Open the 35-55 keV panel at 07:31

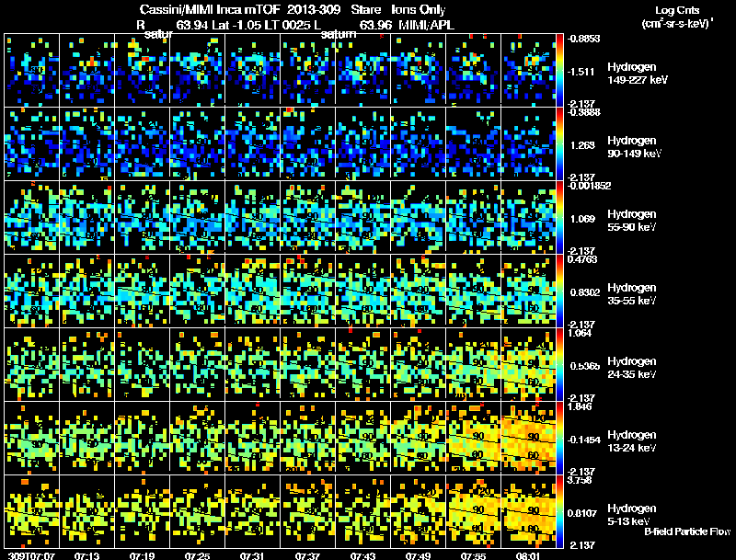252,291
